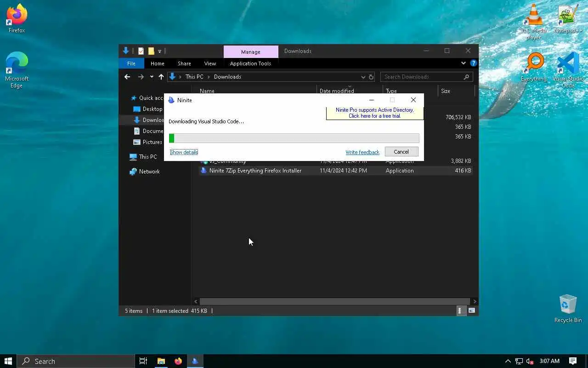Open Pictures in the navigation pane

point(148,142)
